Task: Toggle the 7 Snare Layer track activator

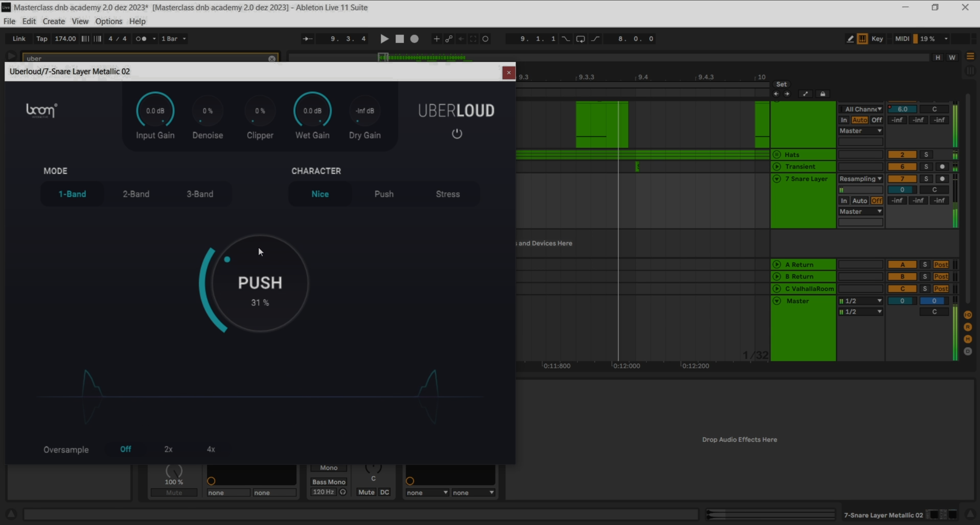Action: click(902, 179)
